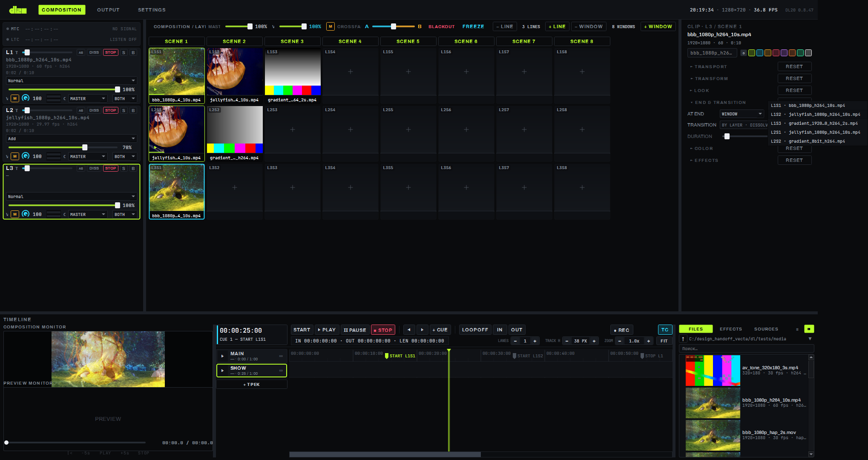Image resolution: width=868 pixels, height=460 pixels.
Task: Click the clear color icon beside clip swatches
Action: pyautogui.click(x=744, y=53)
